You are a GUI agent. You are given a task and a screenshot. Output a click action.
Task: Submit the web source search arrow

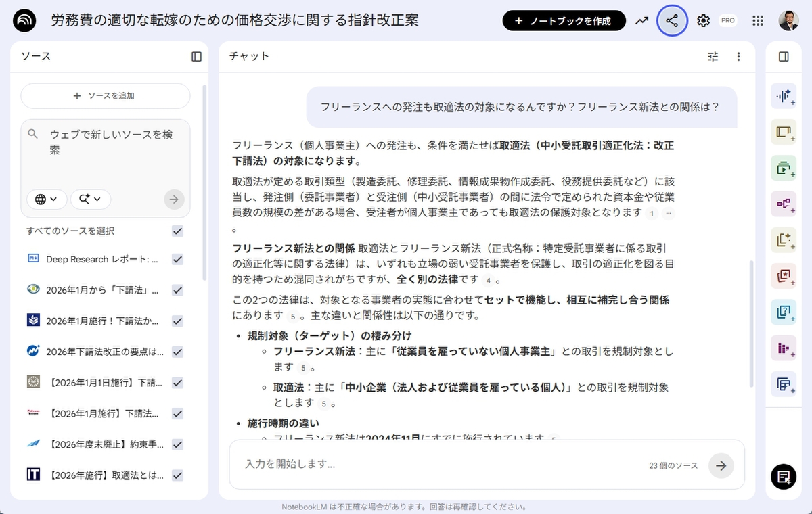pyautogui.click(x=174, y=199)
